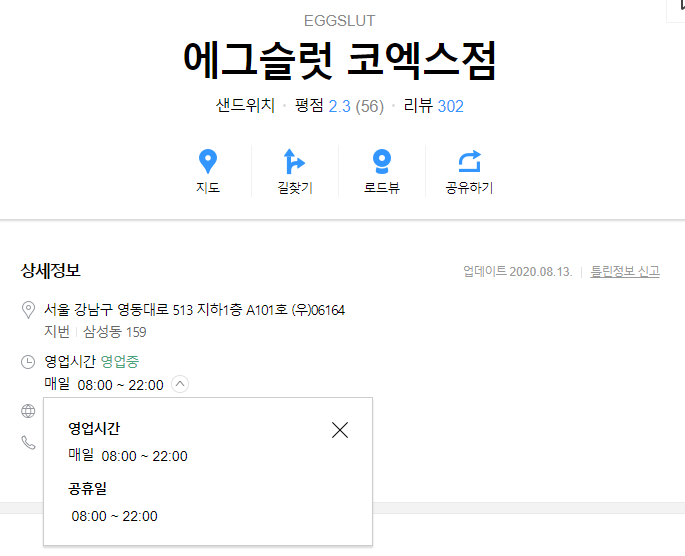
Task: Open the 지도 map pin icon
Action: 208,161
